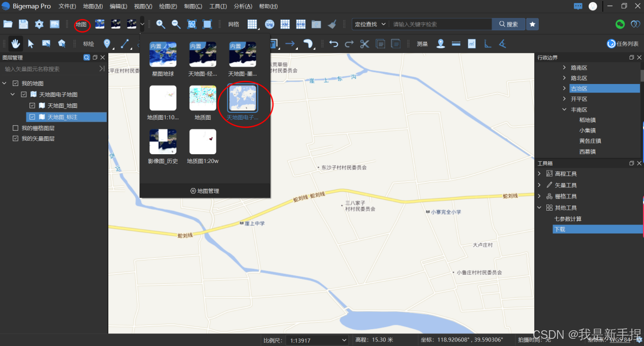Expand the 路南区 district node
644x346 pixels.
click(x=564, y=68)
